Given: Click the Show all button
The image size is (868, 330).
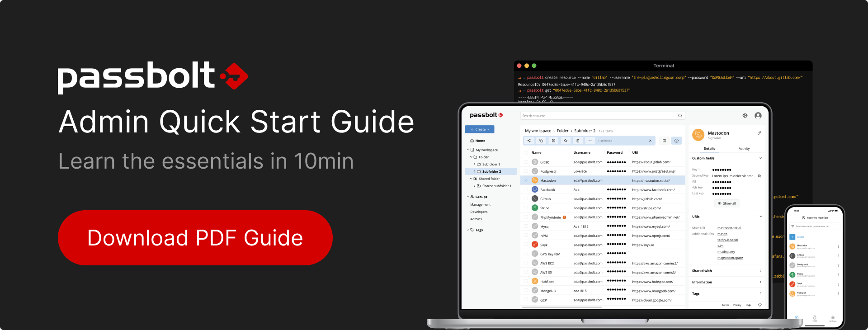Looking at the screenshot, I should point(727,203).
